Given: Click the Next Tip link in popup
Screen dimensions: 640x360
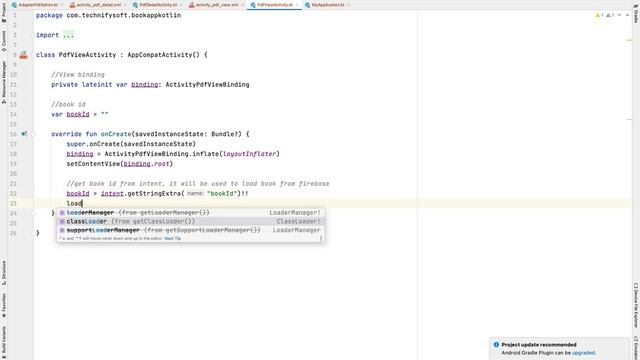Looking at the screenshot, I should click(172, 238).
